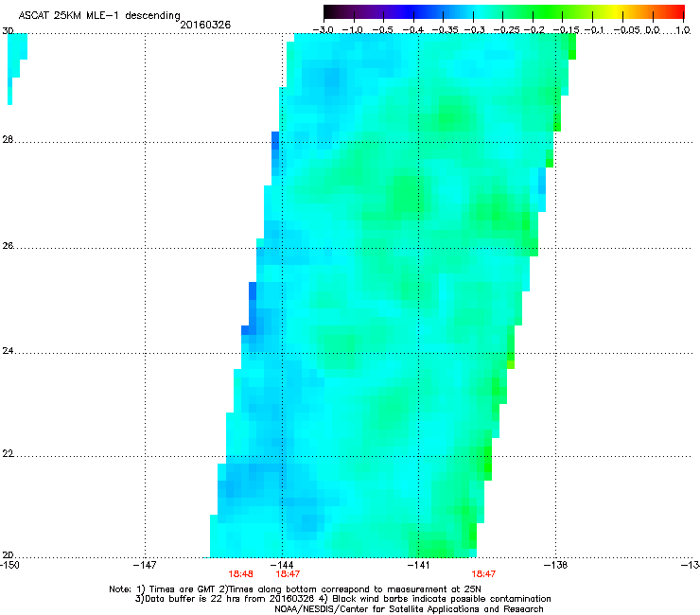Click the NOAA/NESDIS credit line

(x=409, y=608)
